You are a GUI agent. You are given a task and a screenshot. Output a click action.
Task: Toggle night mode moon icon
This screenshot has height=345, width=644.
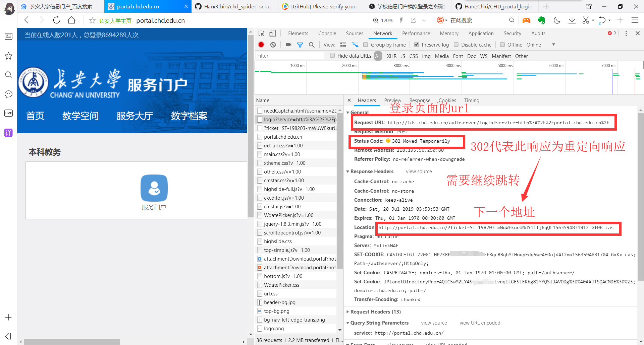pos(557,20)
